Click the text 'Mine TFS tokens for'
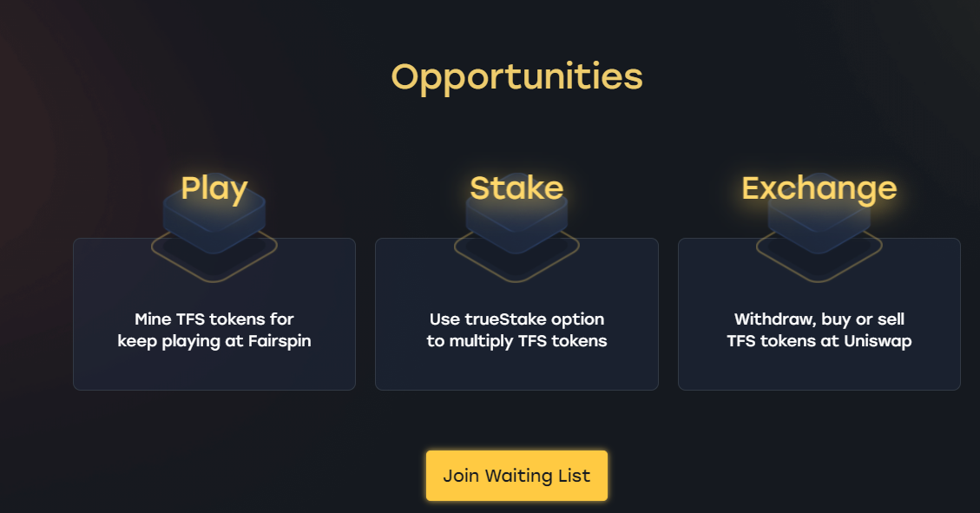This screenshot has height=513, width=980. coord(214,319)
